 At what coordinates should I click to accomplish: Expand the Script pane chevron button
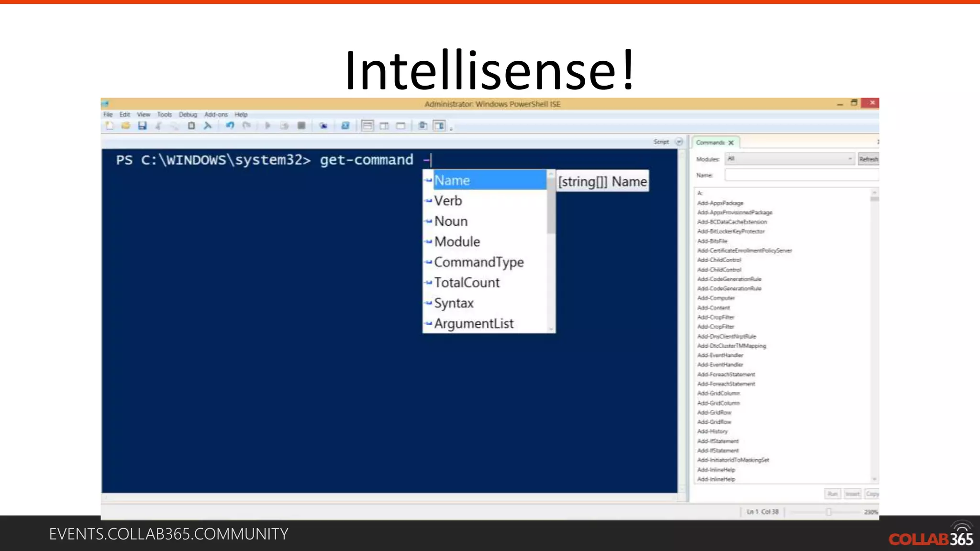(x=679, y=142)
